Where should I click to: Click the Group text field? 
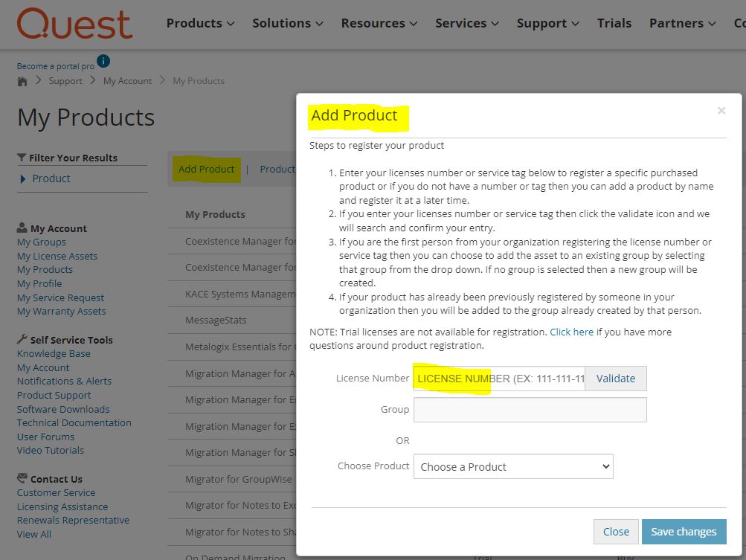point(530,410)
